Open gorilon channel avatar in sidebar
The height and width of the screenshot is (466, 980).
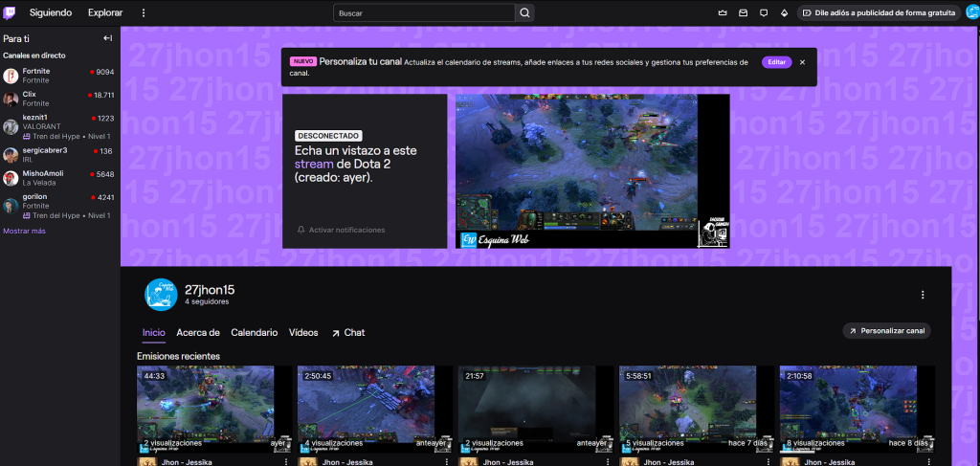pyautogui.click(x=11, y=206)
